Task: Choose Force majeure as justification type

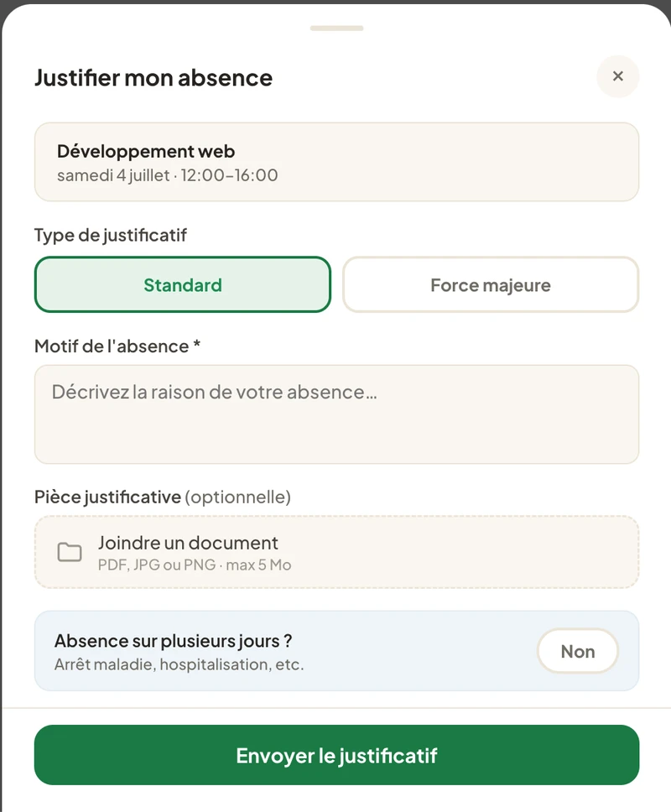Action: tap(491, 285)
